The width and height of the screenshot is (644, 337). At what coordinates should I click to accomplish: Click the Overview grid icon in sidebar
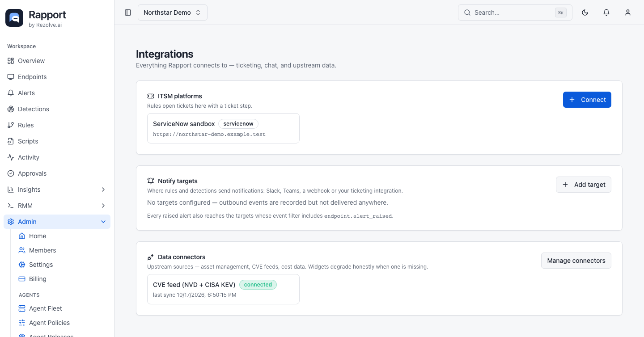pyautogui.click(x=11, y=61)
